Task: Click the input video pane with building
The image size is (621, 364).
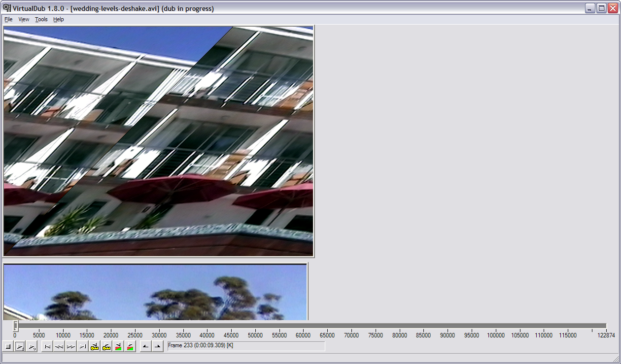Action: click(158, 141)
